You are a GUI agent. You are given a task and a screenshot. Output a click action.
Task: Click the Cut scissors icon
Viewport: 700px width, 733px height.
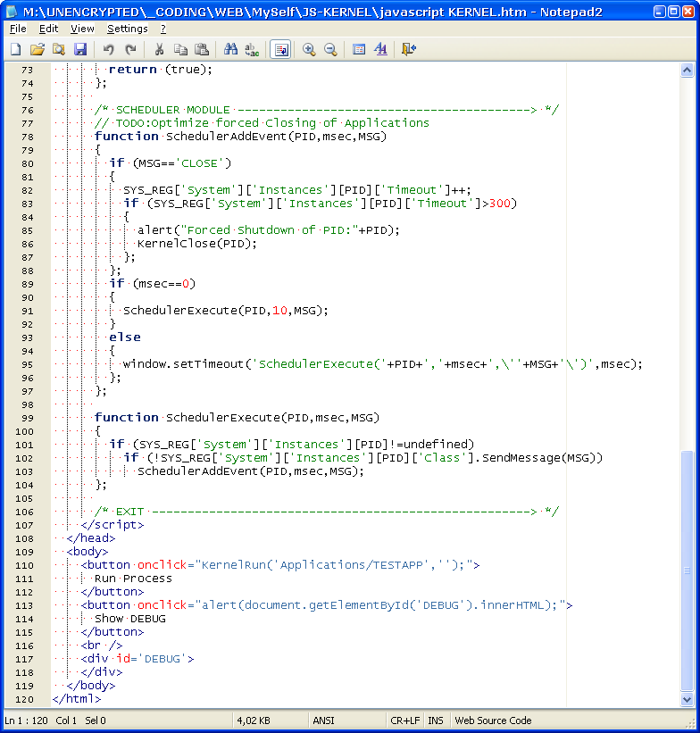159,49
